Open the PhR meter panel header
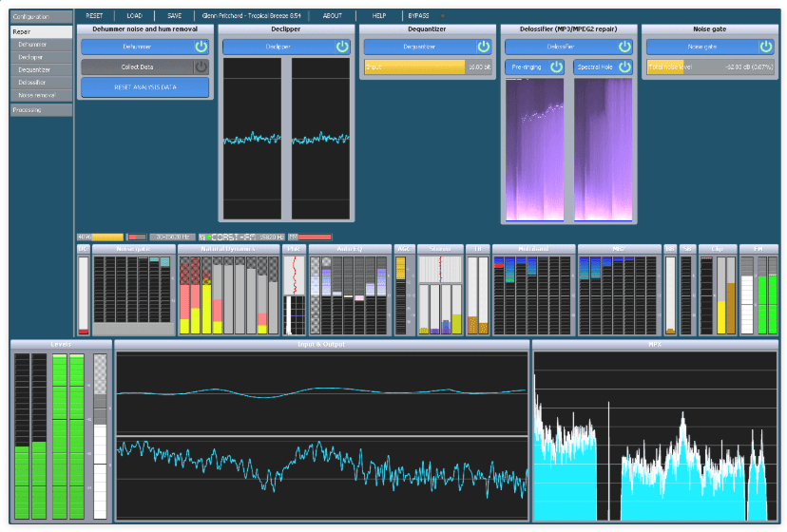 [x=294, y=249]
